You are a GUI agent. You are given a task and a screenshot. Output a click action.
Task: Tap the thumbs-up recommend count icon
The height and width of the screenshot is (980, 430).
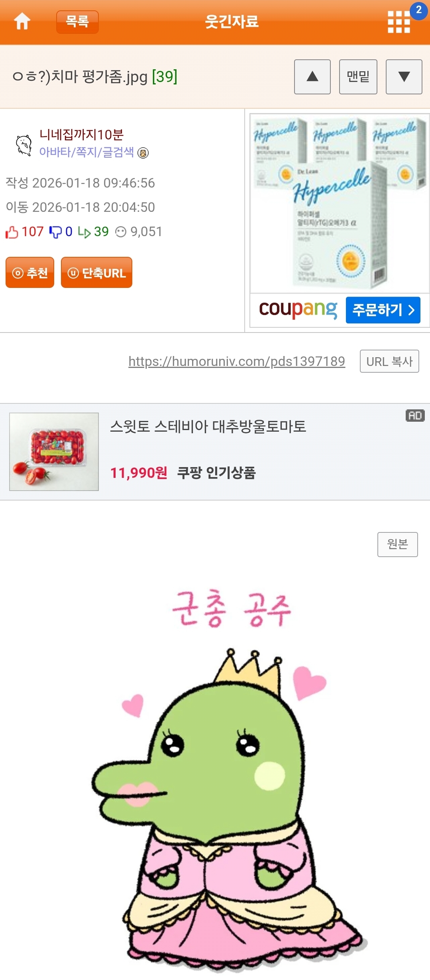click(12, 232)
